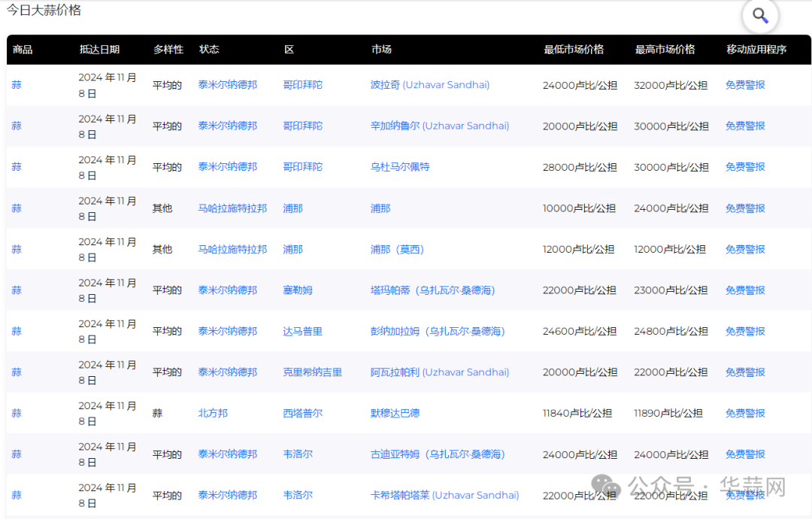Viewport: 812px width, 519px height.
Task: Open the 浦那（莫西）market link
Action: click(397, 249)
